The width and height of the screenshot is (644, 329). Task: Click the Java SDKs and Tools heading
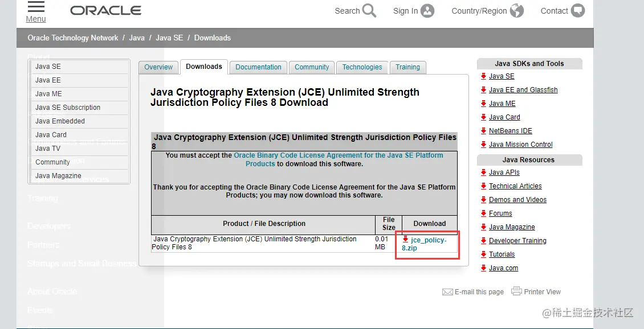point(529,64)
